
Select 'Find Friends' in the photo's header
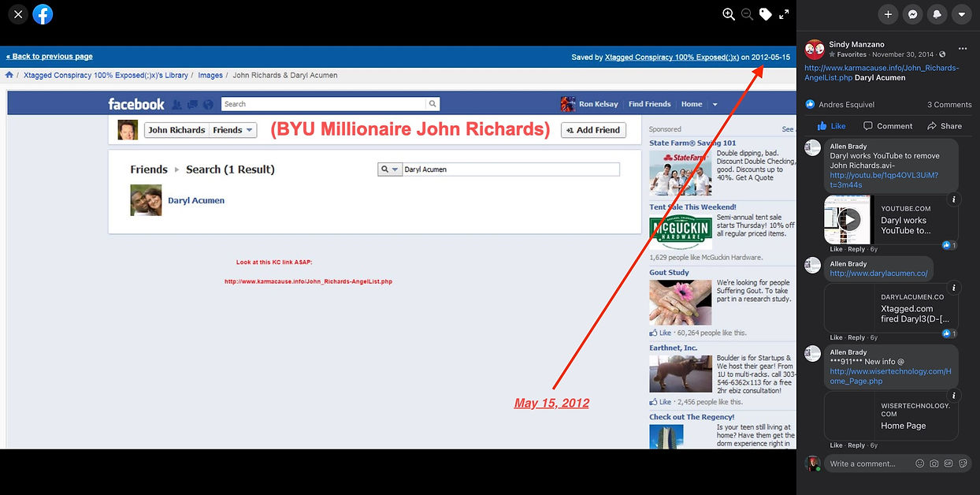650,104
